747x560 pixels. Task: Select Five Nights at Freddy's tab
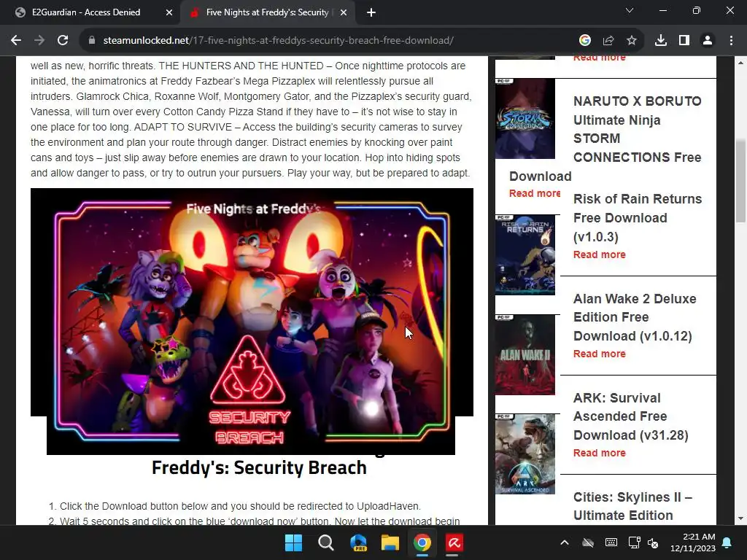[267, 12]
